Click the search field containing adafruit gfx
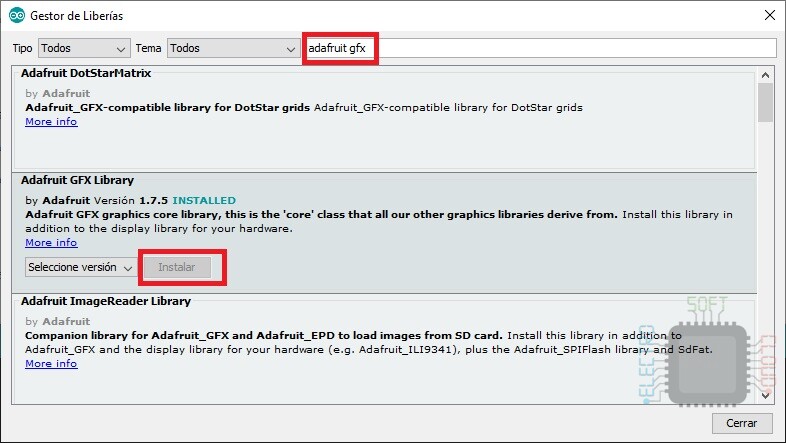 point(540,48)
